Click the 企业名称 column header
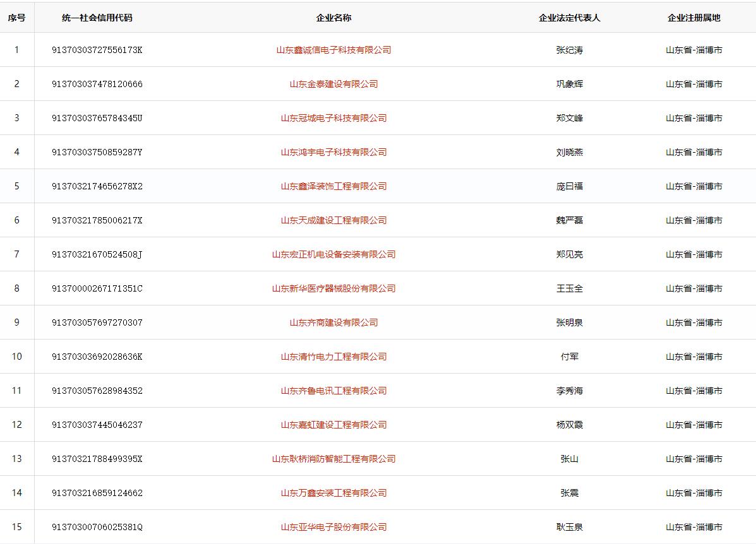This screenshot has width=756, height=544. tap(333, 18)
